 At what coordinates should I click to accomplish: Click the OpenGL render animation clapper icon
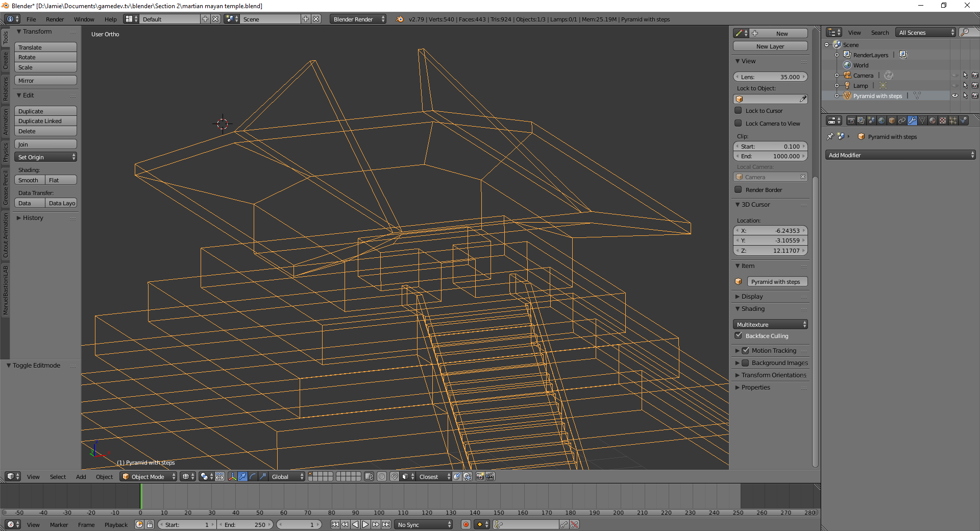[490, 476]
